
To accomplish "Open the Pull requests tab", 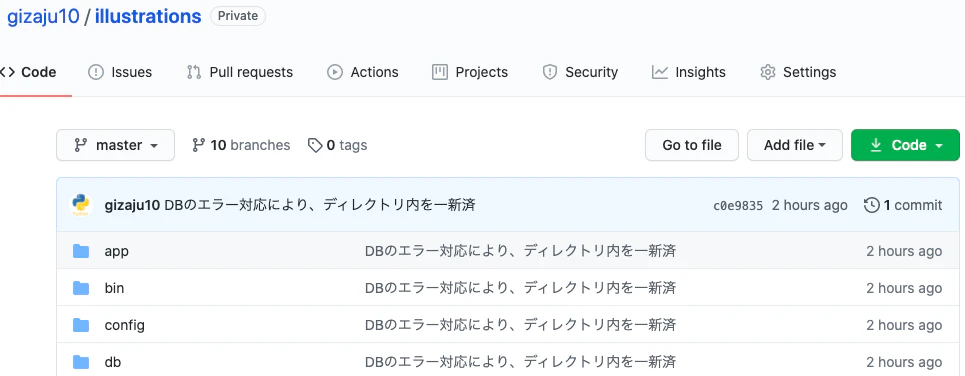I will (x=240, y=72).
